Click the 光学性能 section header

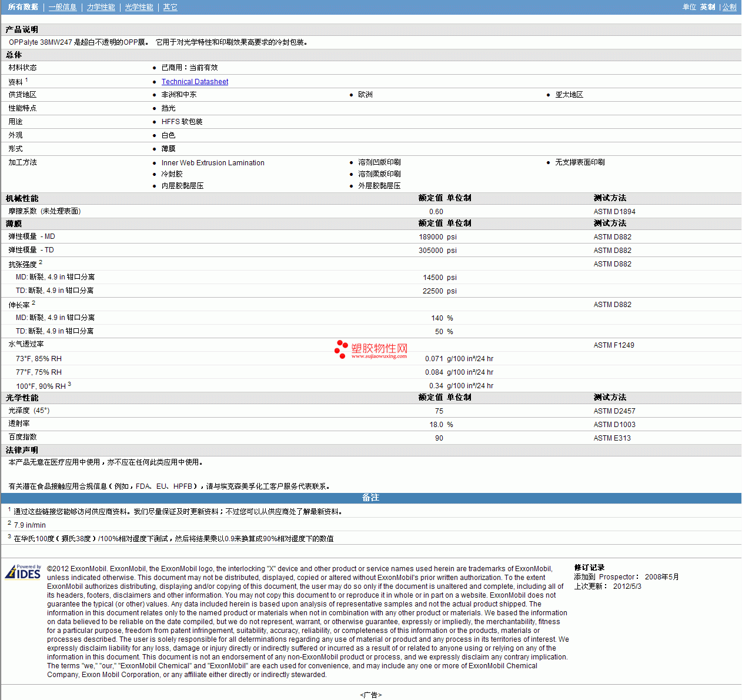pyautogui.click(x=22, y=398)
